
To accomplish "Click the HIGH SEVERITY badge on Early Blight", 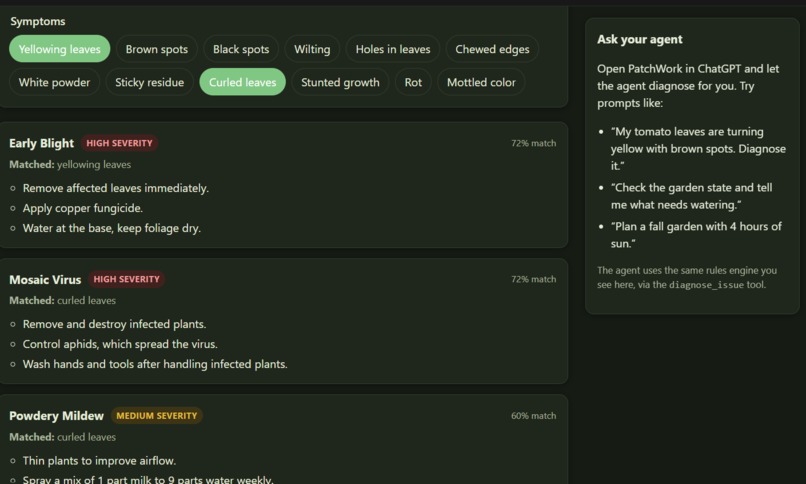I will (x=119, y=143).
